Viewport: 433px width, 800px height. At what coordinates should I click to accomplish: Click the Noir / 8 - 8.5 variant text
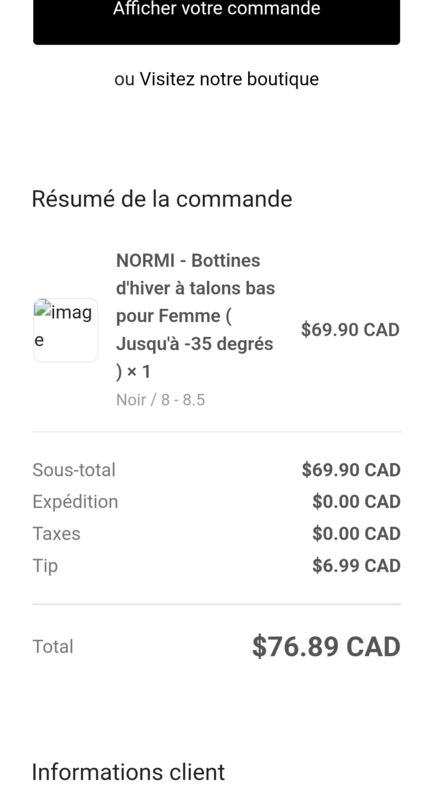pyautogui.click(x=161, y=399)
